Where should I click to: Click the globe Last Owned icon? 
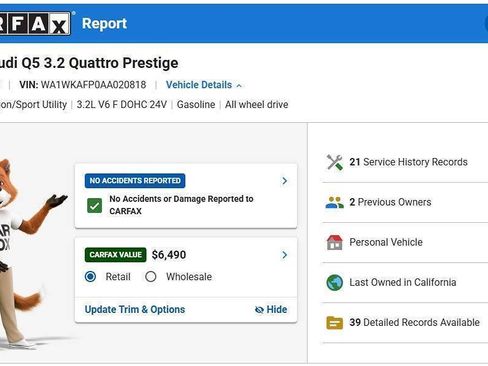pyautogui.click(x=334, y=283)
